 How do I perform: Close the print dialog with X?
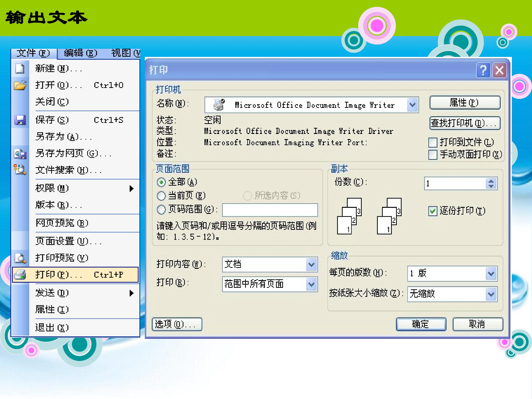pos(499,70)
